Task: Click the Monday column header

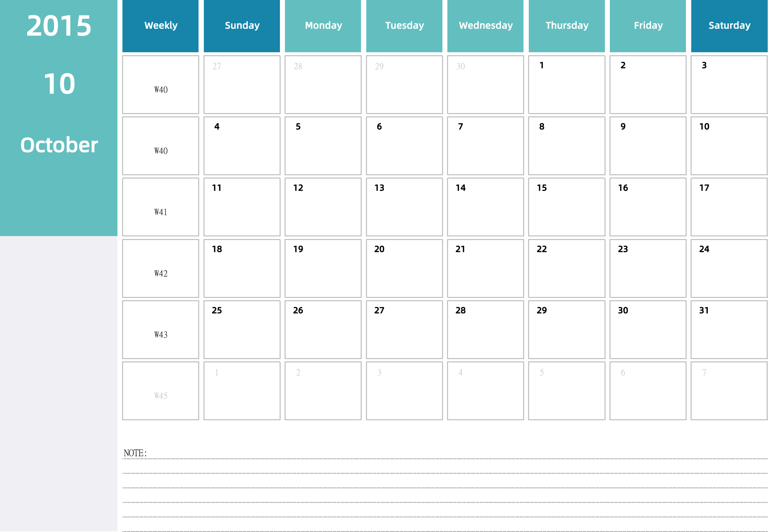Action: [324, 26]
